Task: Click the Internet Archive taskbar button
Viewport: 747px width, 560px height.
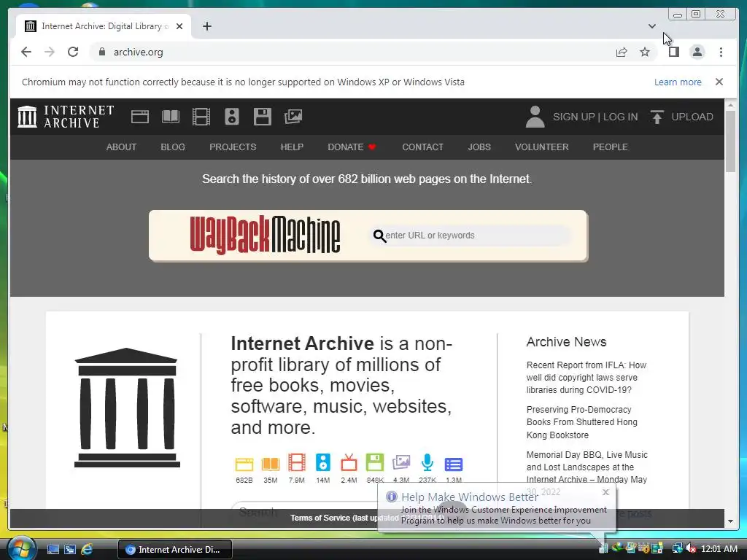Action: (x=175, y=550)
